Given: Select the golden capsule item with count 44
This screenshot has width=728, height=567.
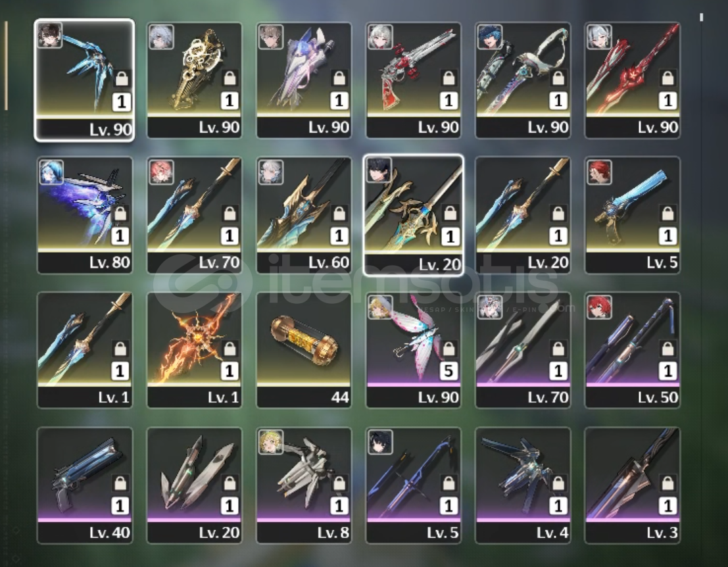Looking at the screenshot, I should 304,351.
